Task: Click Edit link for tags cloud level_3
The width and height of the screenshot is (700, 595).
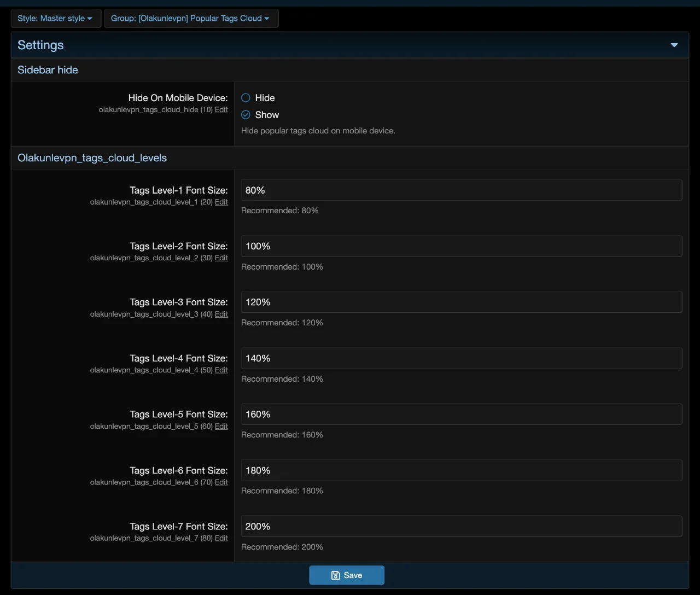Action: (221, 314)
